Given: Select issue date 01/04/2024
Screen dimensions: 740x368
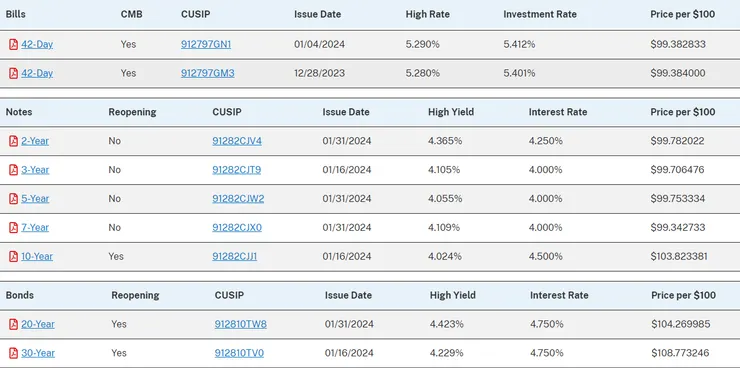Looking at the screenshot, I should tap(320, 44).
